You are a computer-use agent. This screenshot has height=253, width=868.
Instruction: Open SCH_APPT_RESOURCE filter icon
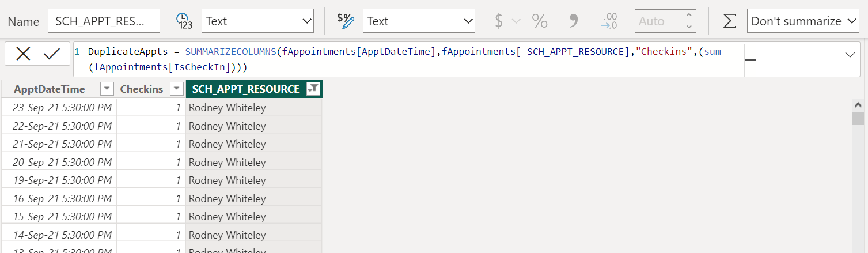tap(313, 89)
